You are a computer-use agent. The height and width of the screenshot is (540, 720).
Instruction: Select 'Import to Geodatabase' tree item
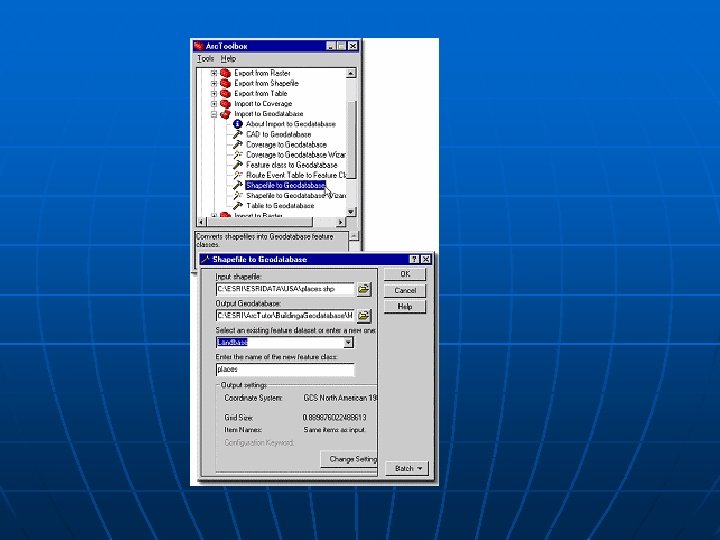(269, 114)
